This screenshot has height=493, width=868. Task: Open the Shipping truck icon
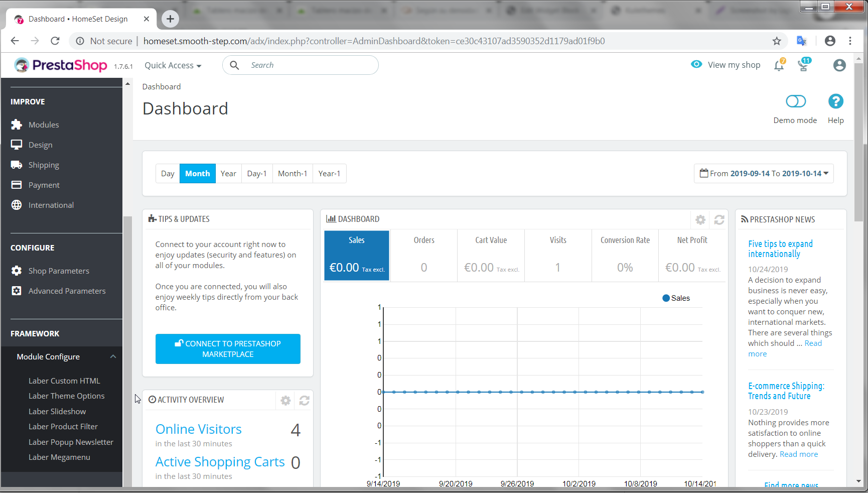pos(17,165)
